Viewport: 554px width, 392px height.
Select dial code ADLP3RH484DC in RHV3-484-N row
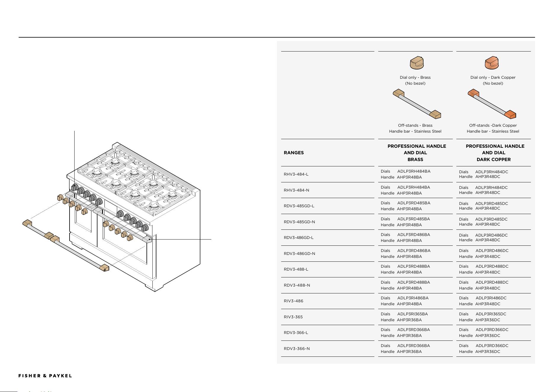[x=492, y=187]
